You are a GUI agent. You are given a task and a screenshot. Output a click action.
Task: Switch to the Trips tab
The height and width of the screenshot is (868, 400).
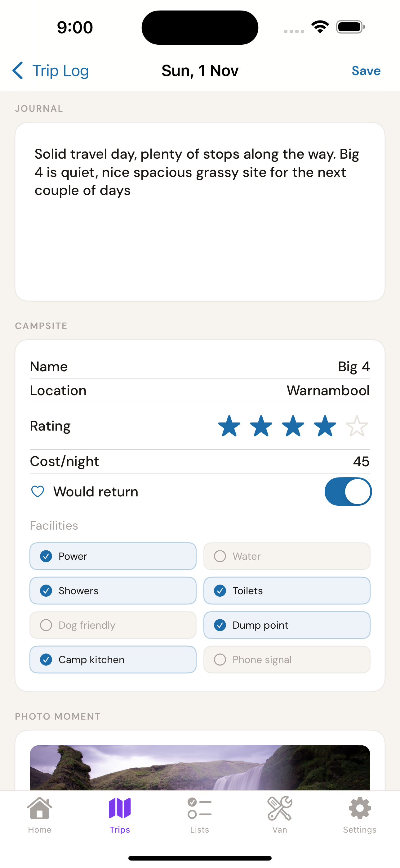pyautogui.click(x=120, y=815)
